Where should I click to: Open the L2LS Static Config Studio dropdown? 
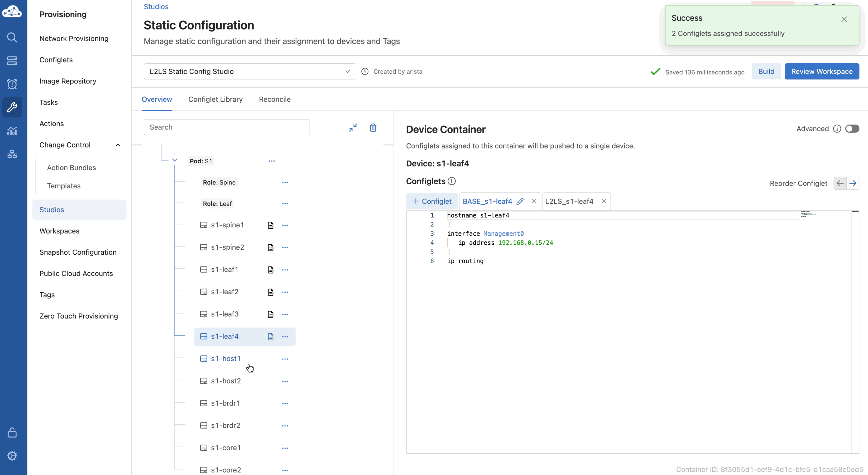tap(250, 72)
